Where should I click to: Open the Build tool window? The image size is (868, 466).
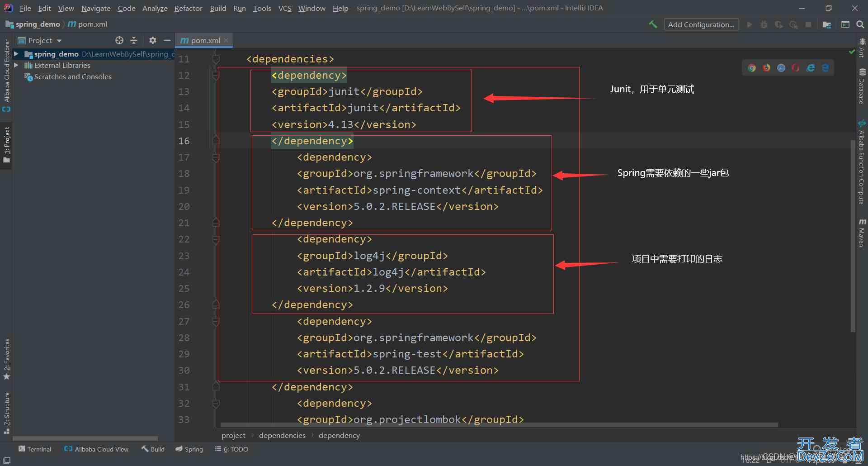(153, 449)
